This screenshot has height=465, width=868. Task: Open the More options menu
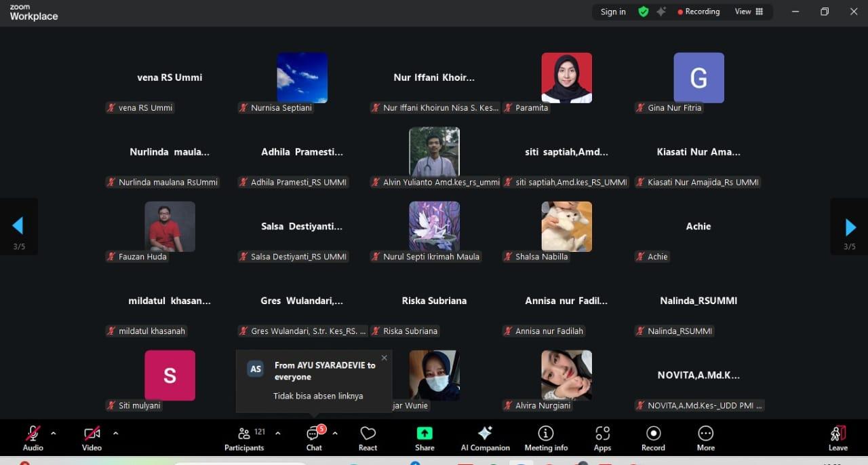coord(705,437)
